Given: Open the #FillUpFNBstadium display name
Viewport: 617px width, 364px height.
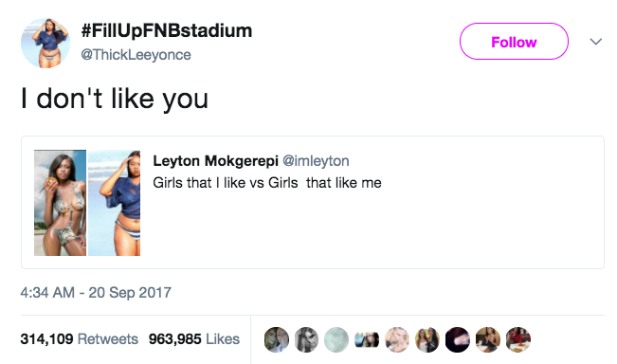Looking at the screenshot, I should (x=167, y=30).
